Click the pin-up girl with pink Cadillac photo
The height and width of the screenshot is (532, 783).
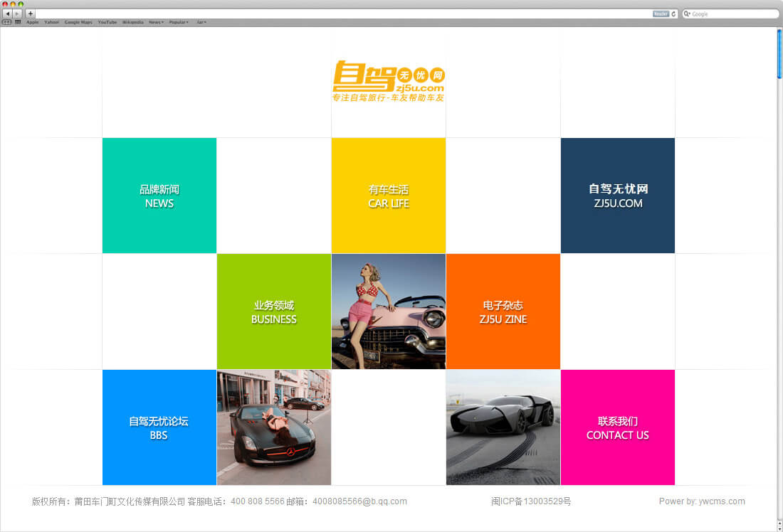[389, 312]
